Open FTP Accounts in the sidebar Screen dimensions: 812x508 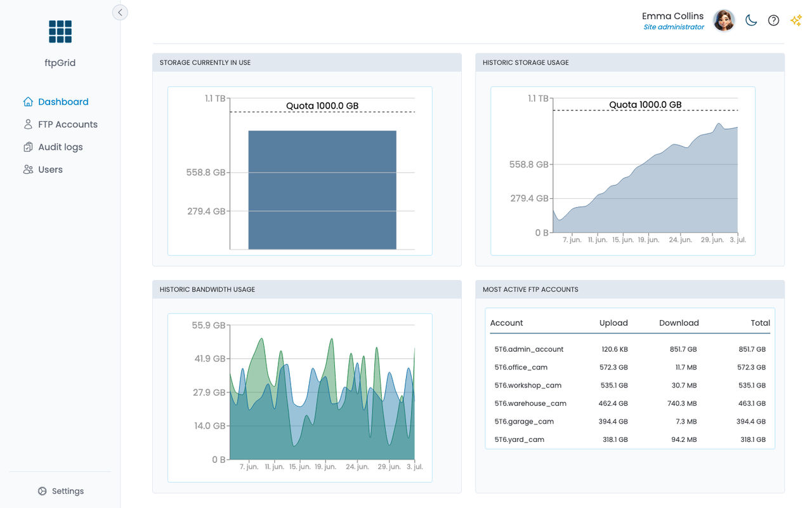(60, 124)
